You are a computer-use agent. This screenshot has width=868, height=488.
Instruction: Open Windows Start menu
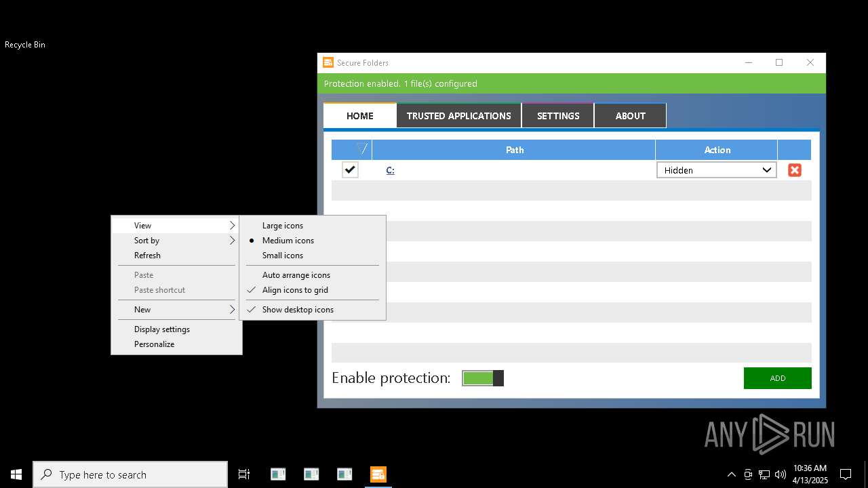[x=16, y=474]
